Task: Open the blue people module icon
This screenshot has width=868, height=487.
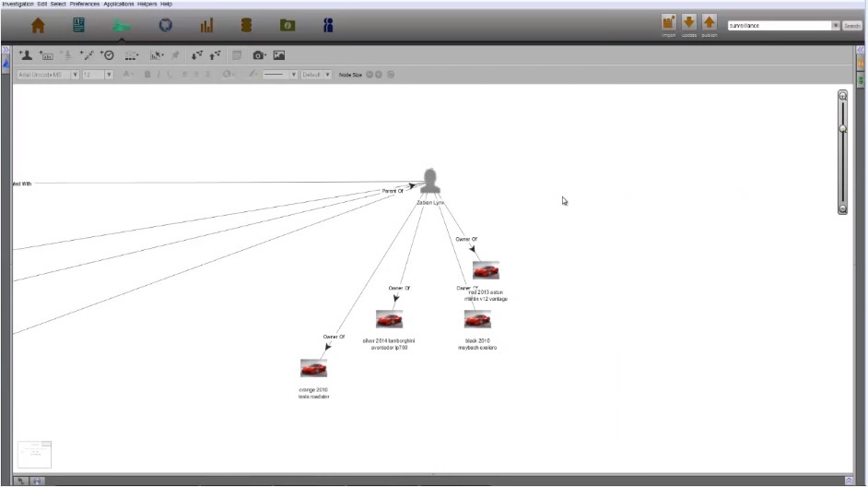Action: pyautogui.click(x=328, y=25)
